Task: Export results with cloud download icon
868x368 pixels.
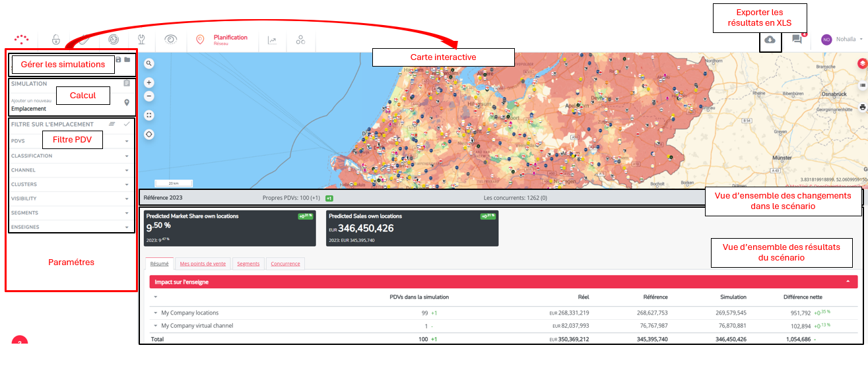Action: pyautogui.click(x=770, y=40)
